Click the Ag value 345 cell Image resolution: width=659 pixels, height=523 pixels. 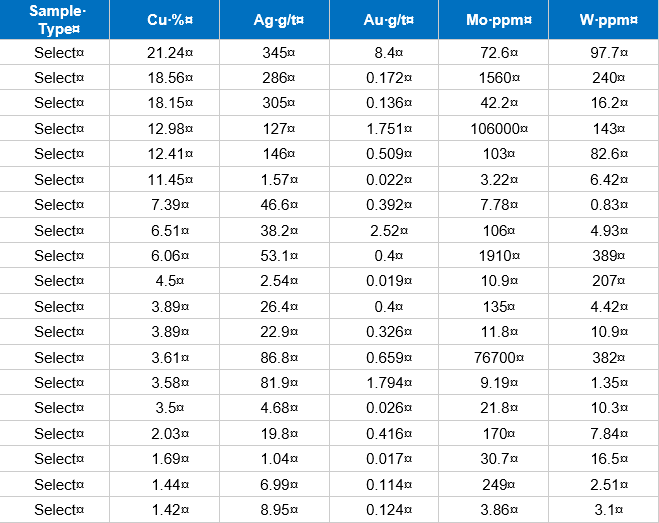tap(273, 52)
